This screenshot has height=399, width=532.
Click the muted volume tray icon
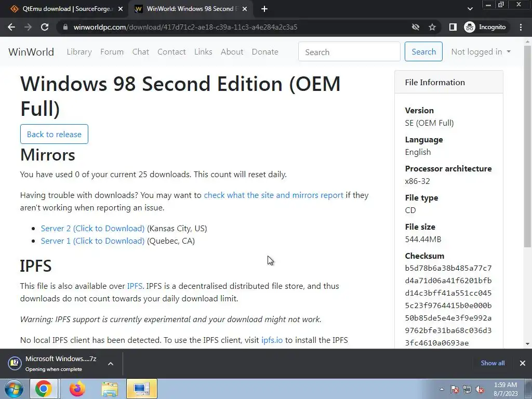pyautogui.click(x=480, y=390)
